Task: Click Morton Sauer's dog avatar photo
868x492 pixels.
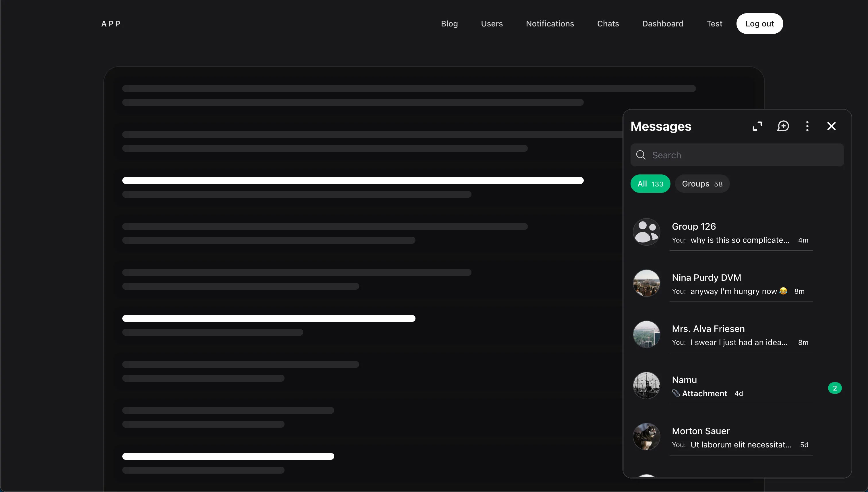Action: pos(646,437)
